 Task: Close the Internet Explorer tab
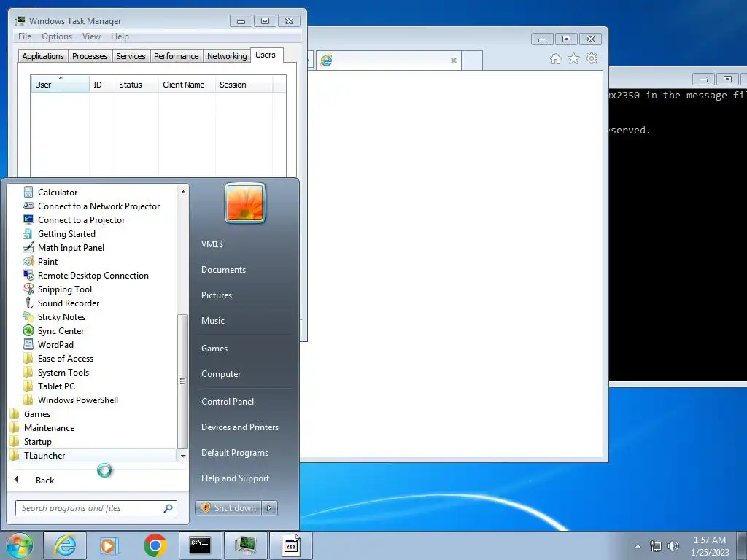[x=454, y=61]
